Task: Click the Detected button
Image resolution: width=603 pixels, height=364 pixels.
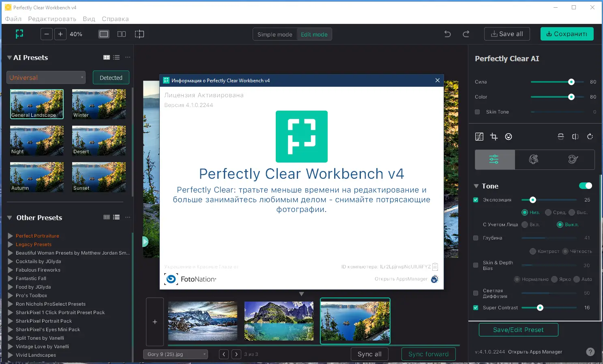Action: (x=111, y=77)
